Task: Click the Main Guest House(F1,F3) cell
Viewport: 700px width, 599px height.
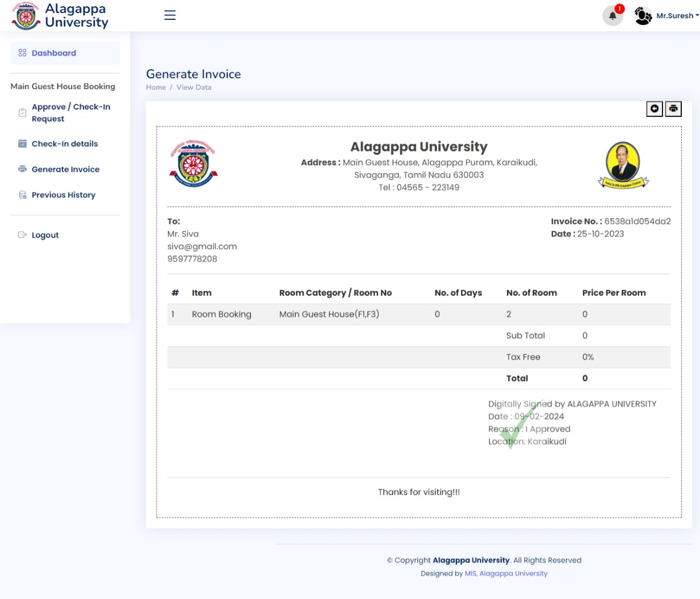Action: [x=329, y=314]
